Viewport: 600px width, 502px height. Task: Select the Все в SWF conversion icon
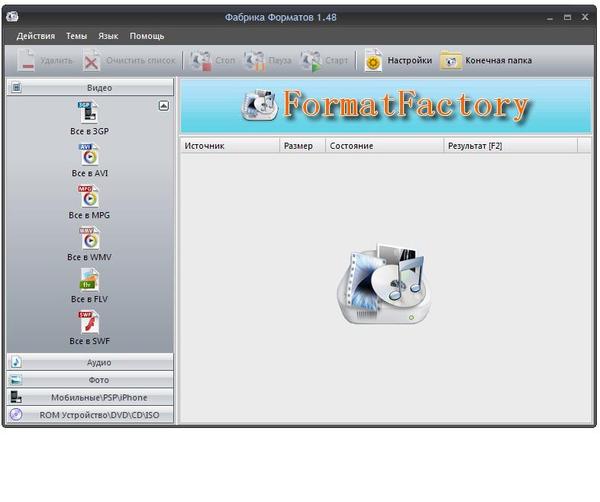click(89, 322)
